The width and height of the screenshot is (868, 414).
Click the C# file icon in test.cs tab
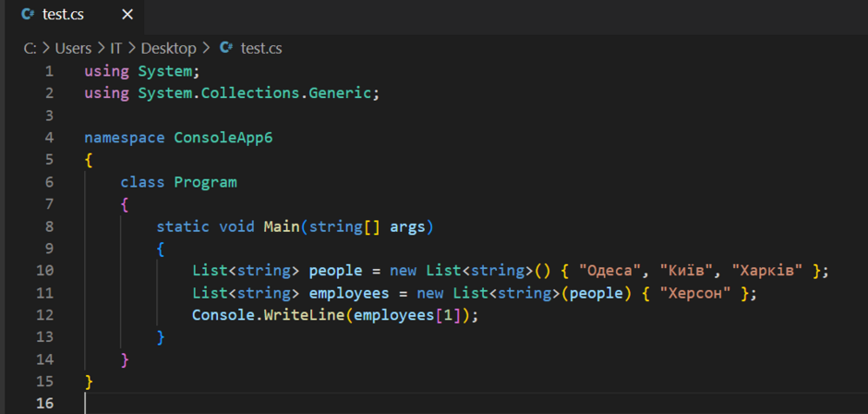click(x=26, y=15)
